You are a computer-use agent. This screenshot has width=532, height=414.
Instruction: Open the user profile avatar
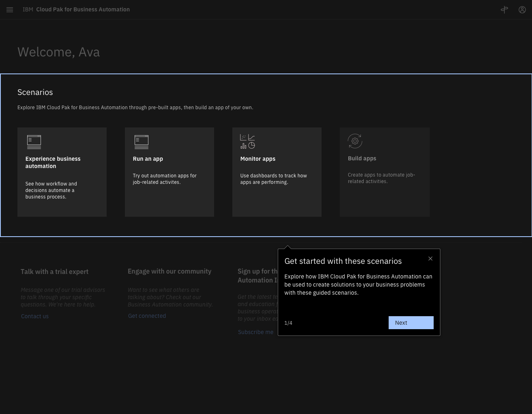click(522, 10)
